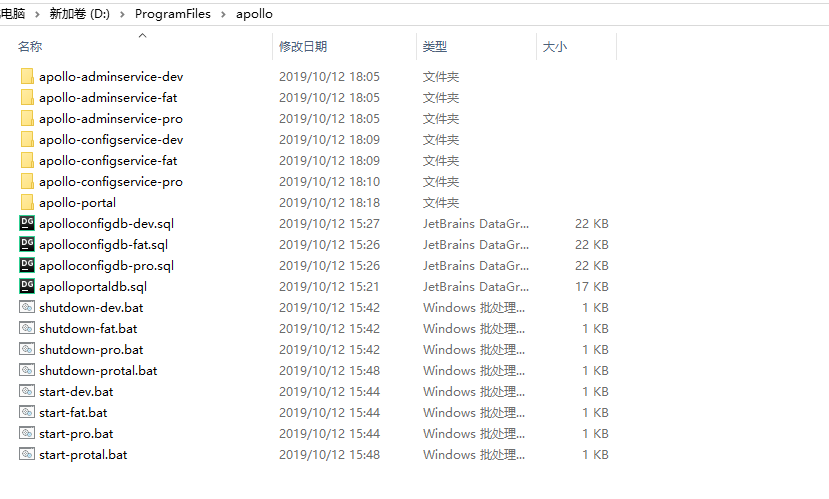Expand chevron before 新加卷 (D:) breadcrumb
This screenshot has width=829, height=499.
tap(37, 14)
